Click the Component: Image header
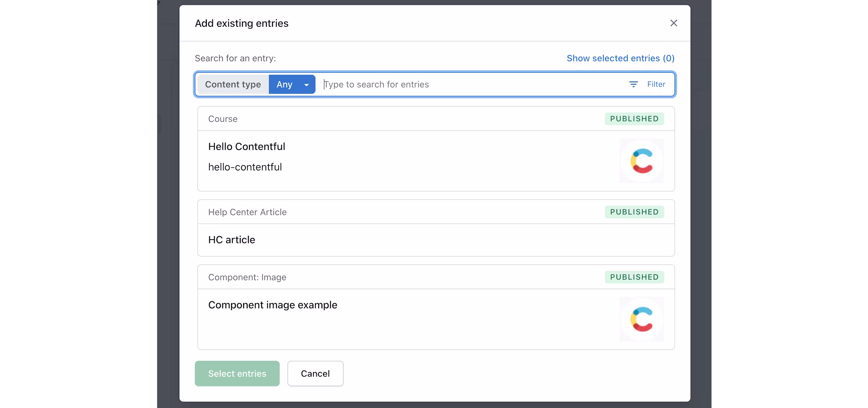 pyautogui.click(x=247, y=277)
